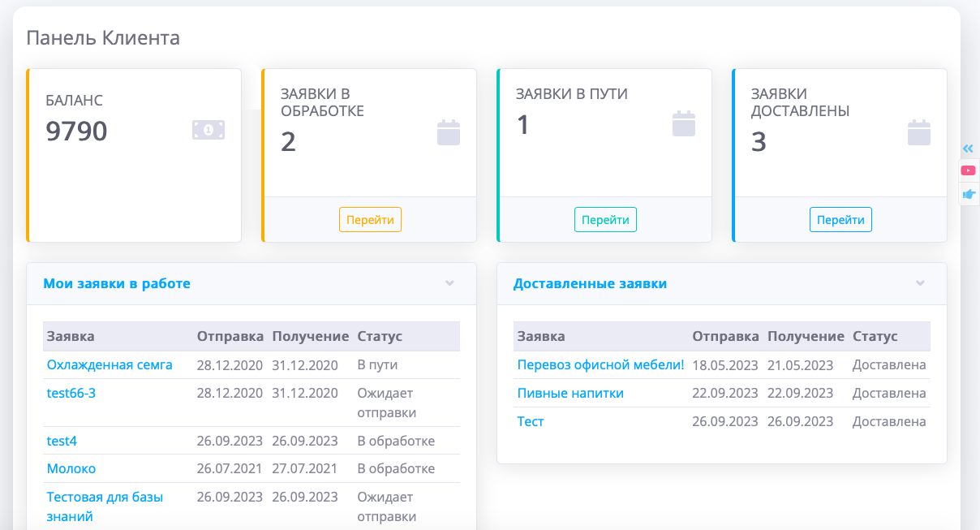Open Перевоз офисной мебели! delivered request

[x=600, y=365]
